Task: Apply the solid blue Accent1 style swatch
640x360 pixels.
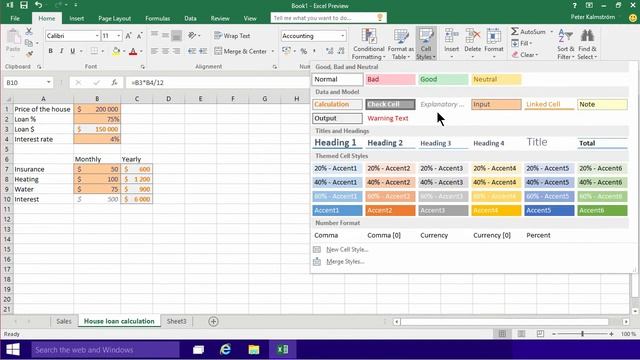Action: [x=337, y=210]
